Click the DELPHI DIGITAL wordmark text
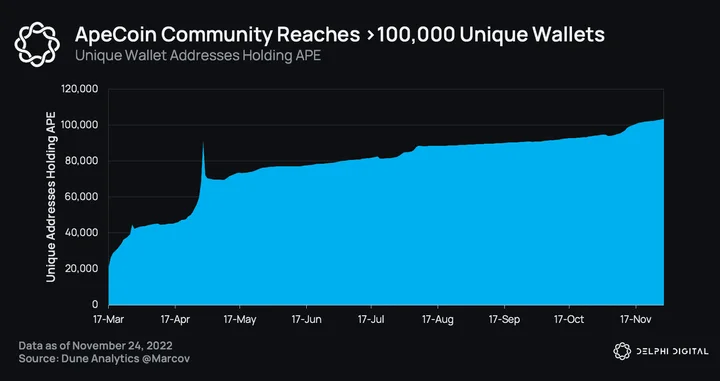This screenshot has width=720, height=381. 672,351
